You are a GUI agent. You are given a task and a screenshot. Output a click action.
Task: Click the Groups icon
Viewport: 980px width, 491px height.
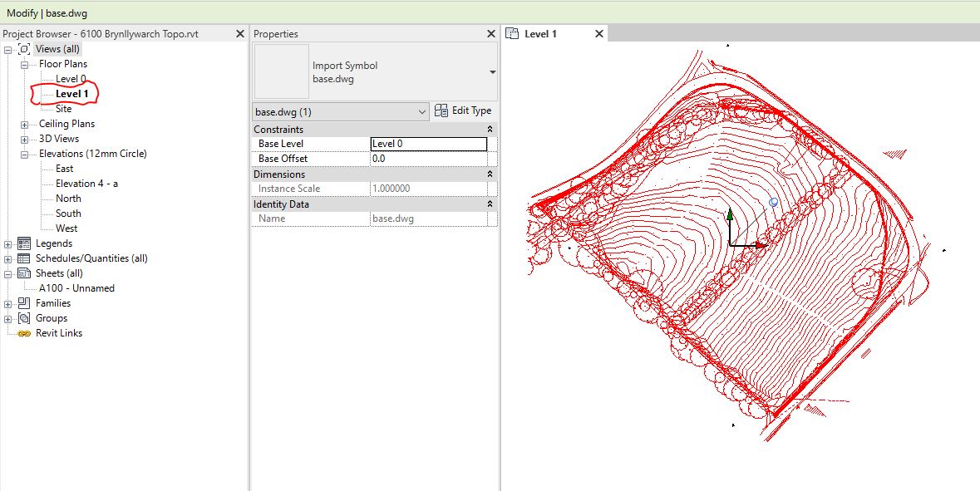[x=24, y=318]
